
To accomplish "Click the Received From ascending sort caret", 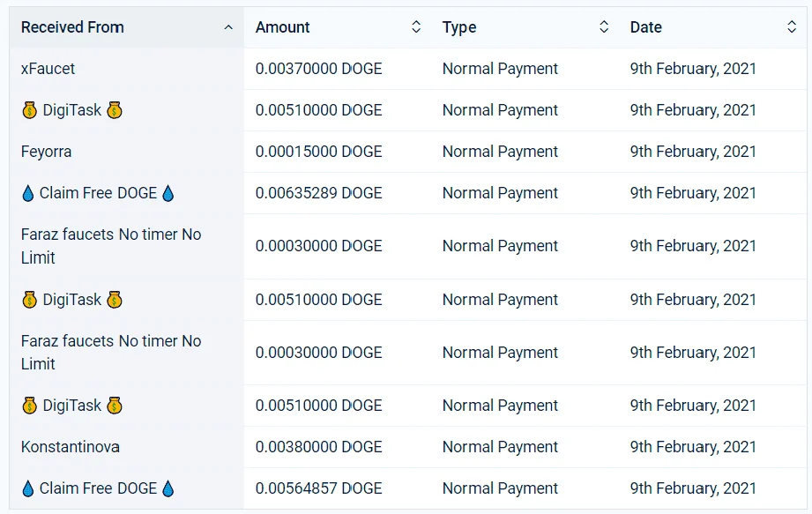I will [x=228, y=27].
